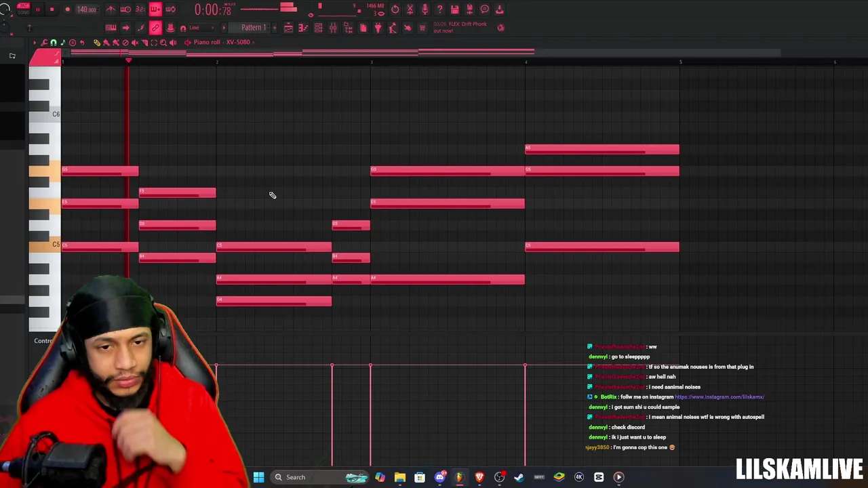This screenshot has height=488, width=868.
Task: Open the Piano roll window icon
Action: click(303, 28)
